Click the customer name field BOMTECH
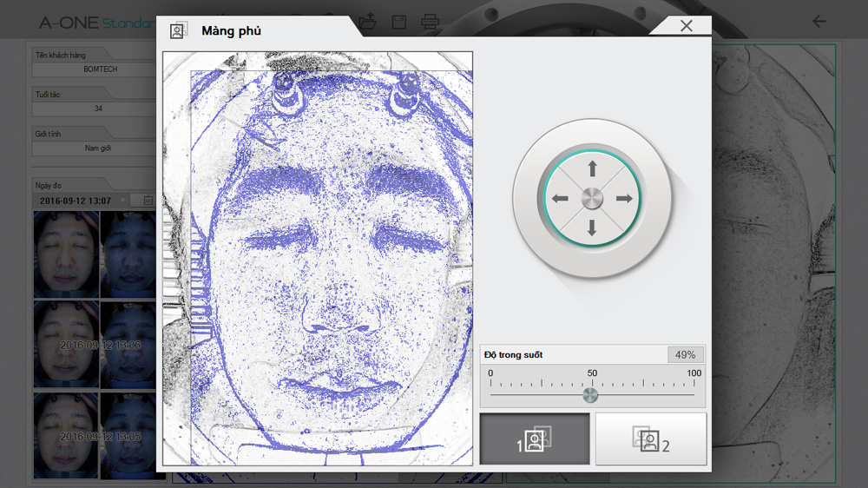The image size is (868, 488). (x=100, y=69)
